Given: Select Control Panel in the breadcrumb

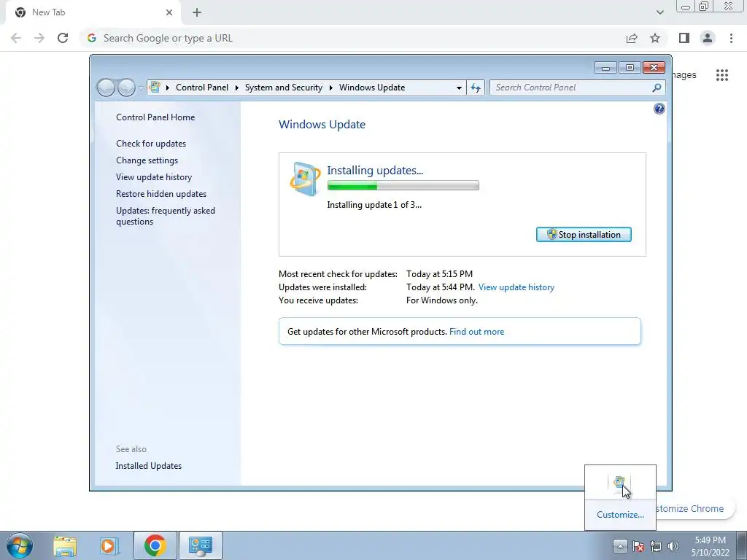Looking at the screenshot, I should point(202,87).
